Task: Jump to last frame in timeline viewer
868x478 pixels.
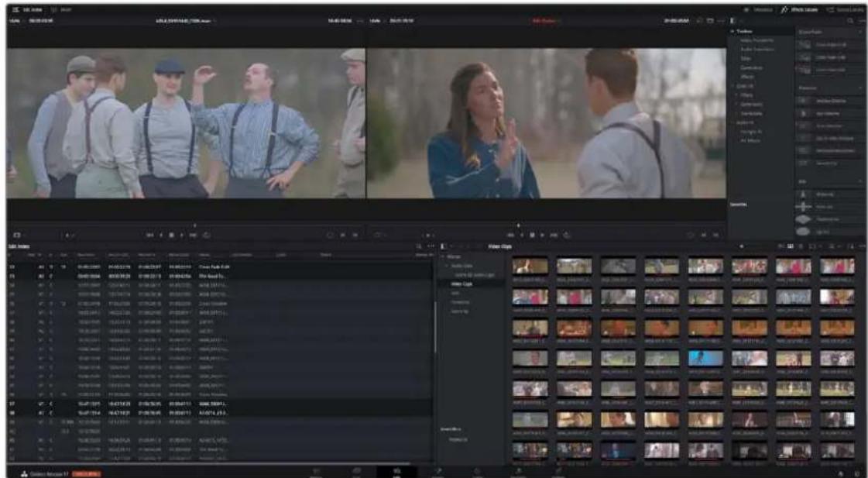Action: tap(554, 236)
